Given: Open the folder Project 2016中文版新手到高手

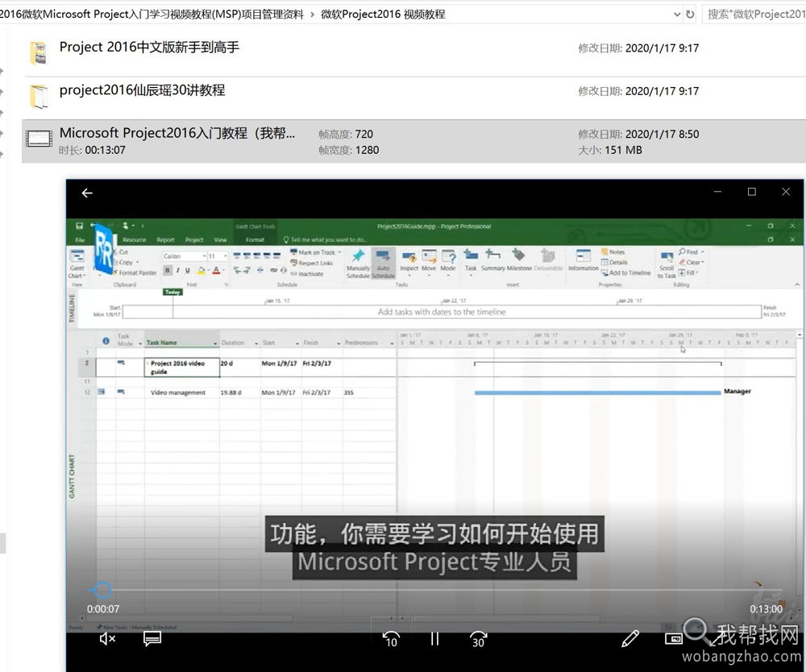Looking at the screenshot, I should (149, 48).
